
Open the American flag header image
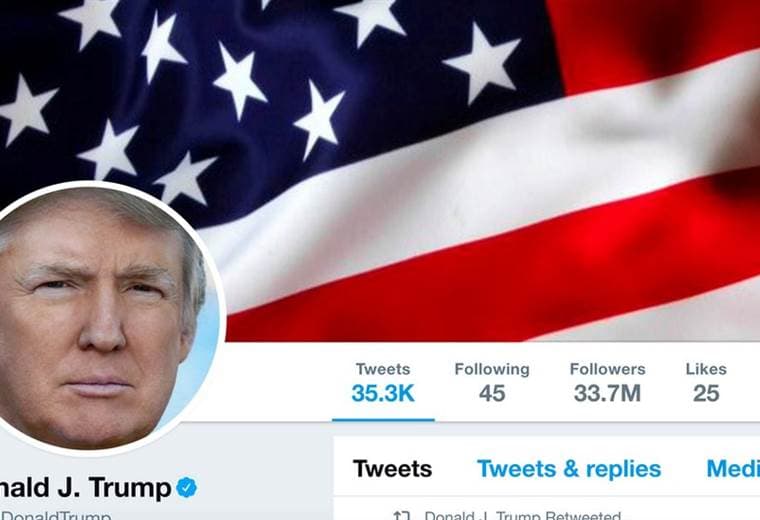tap(380, 171)
